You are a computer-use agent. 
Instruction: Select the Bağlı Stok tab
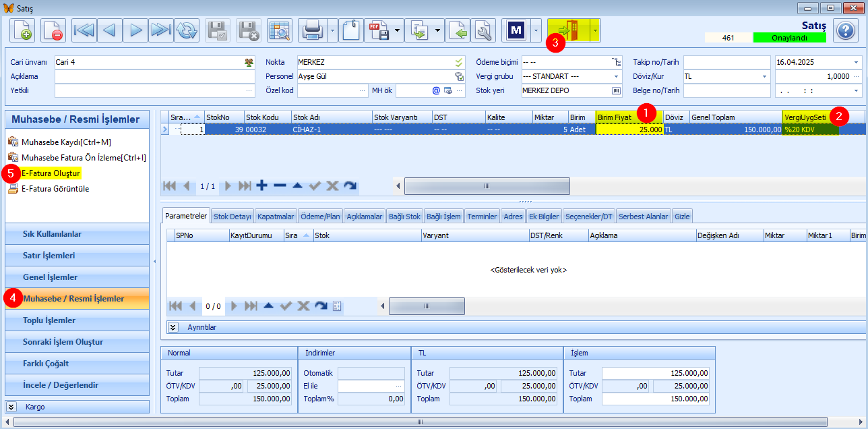[x=404, y=217]
